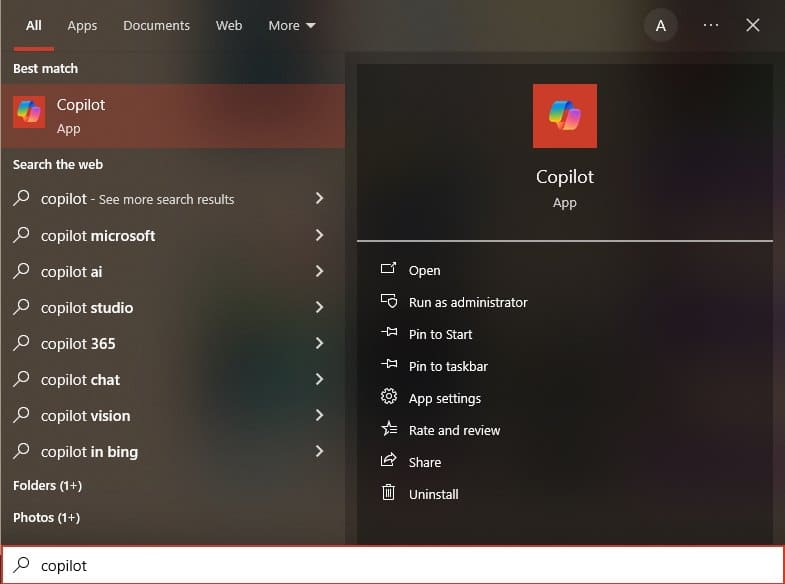The image size is (785, 584).
Task: Switch to the Apps tab
Action: [82, 26]
